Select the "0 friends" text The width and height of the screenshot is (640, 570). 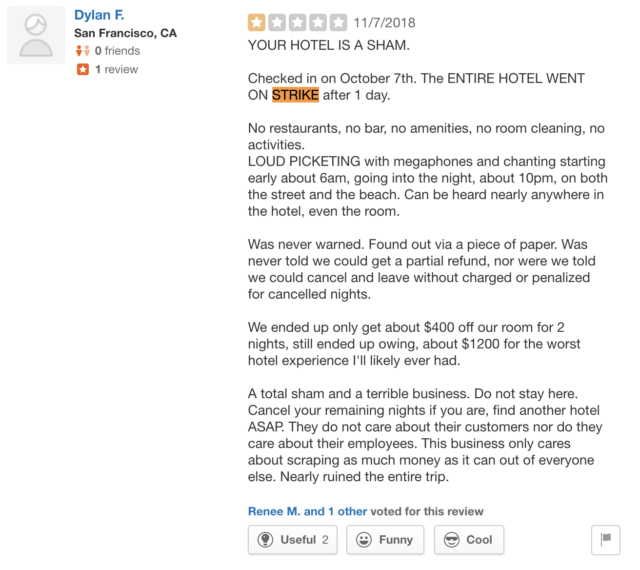(117, 51)
